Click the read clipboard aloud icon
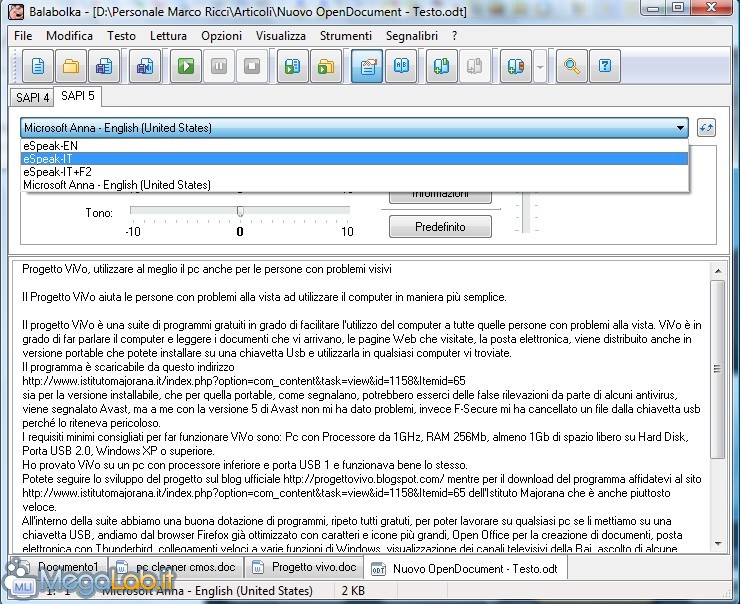 coord(293,66)
